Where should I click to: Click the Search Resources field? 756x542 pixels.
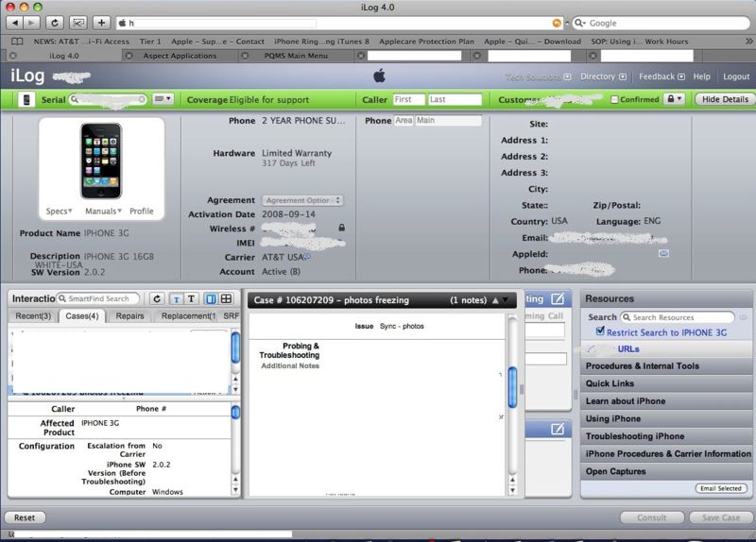coord(678,317)
